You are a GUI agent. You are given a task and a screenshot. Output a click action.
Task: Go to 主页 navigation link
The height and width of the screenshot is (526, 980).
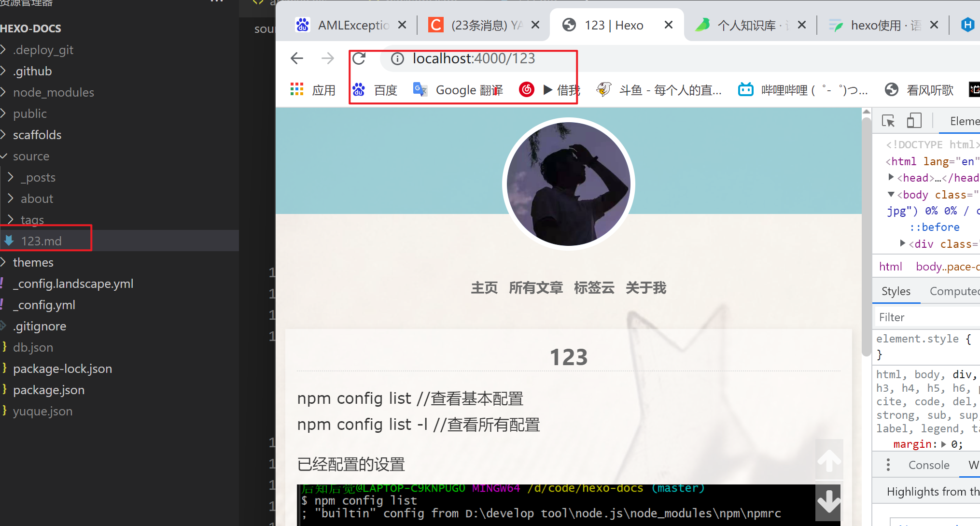coord(484,288)
